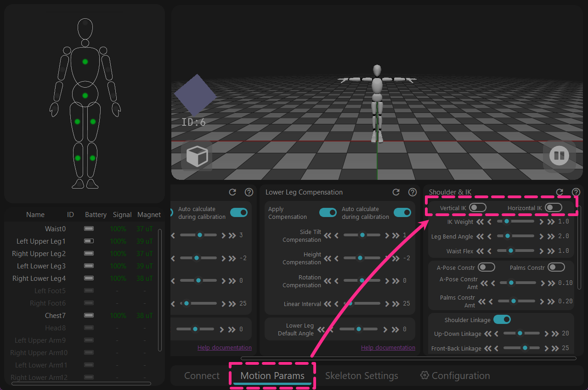Disable the Apply Compensation toggle
This screenshot has height=390, width=588.
[x=328, y=212]
